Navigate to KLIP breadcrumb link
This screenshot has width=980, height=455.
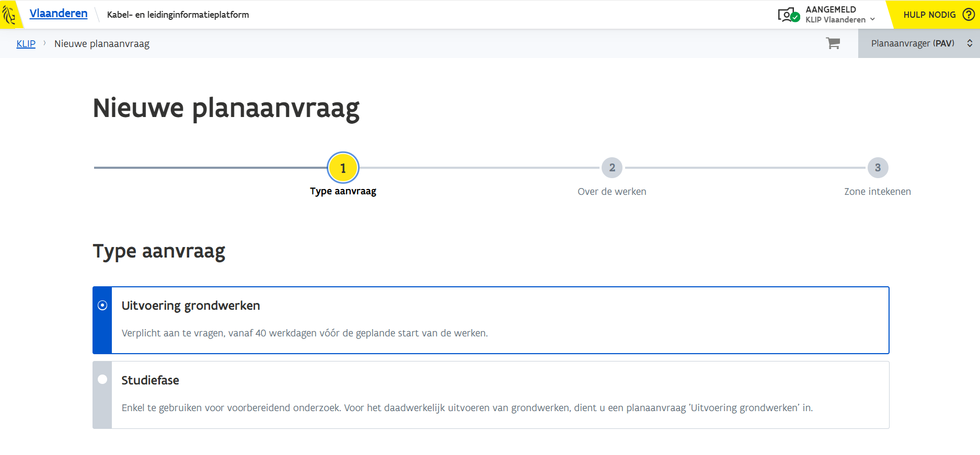[x=26, y=44]
